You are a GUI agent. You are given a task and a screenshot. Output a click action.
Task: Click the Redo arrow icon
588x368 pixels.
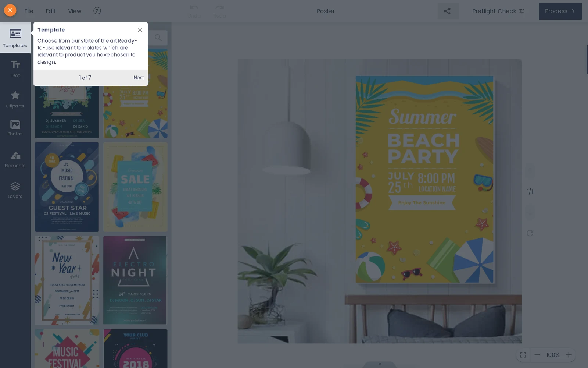point(219,8)
